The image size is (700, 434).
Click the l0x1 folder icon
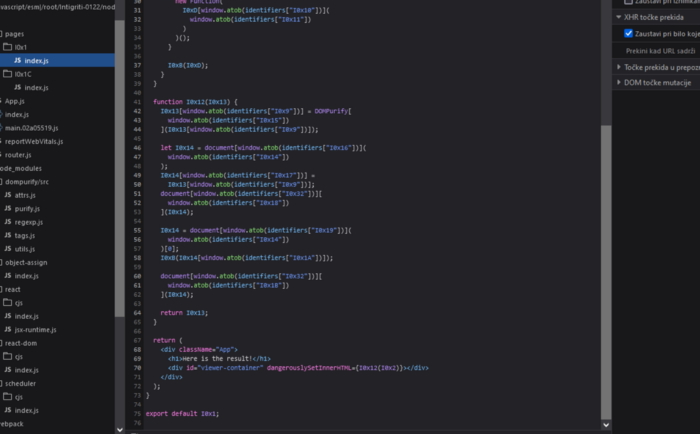point(7,47)
